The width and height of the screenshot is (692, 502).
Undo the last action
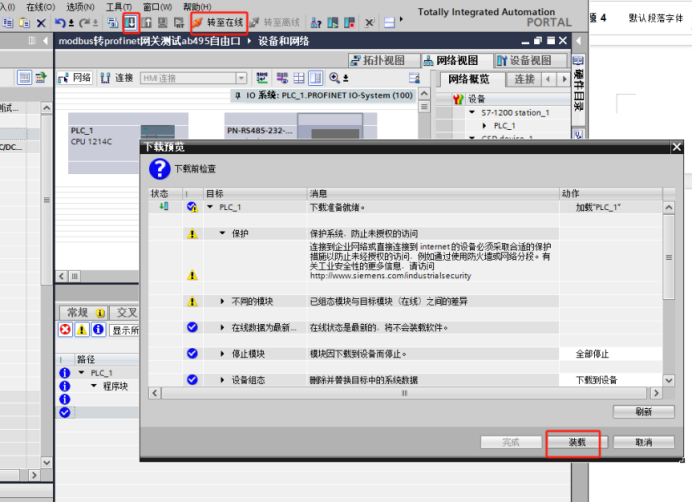[x=60, y=23]
